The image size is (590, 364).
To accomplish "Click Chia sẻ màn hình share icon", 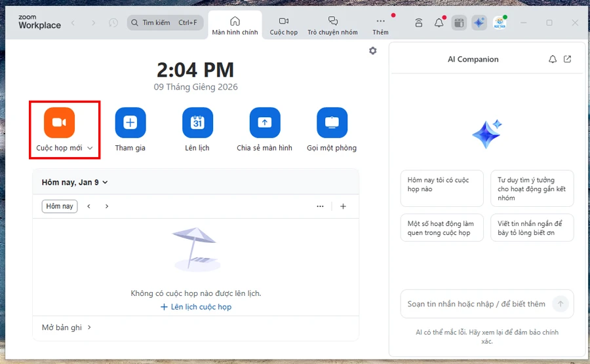I will 265,122.
